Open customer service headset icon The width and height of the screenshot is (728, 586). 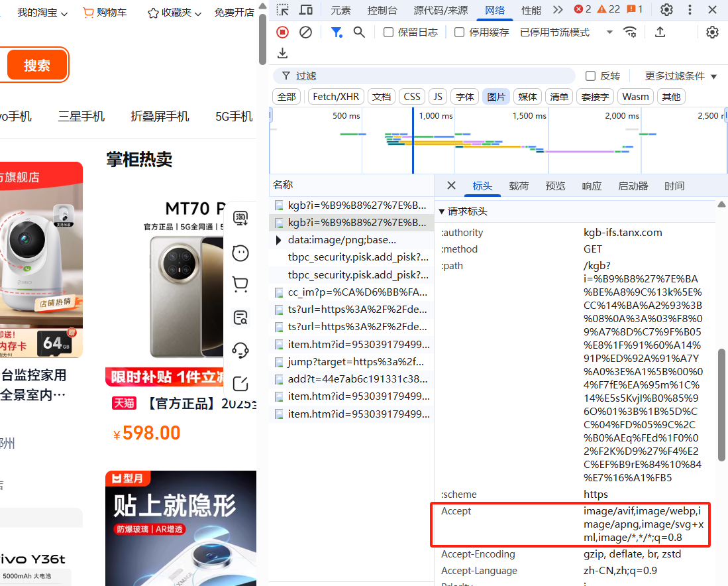(240, 351)
